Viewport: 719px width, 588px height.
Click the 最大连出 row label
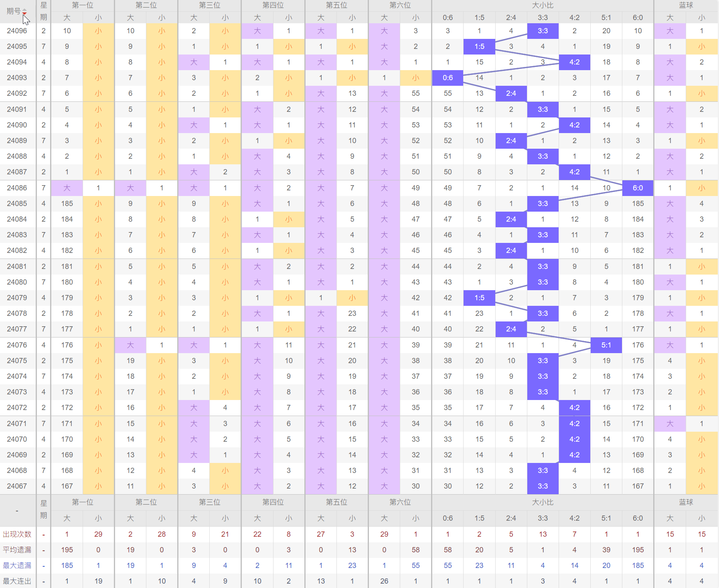point(17,581)
